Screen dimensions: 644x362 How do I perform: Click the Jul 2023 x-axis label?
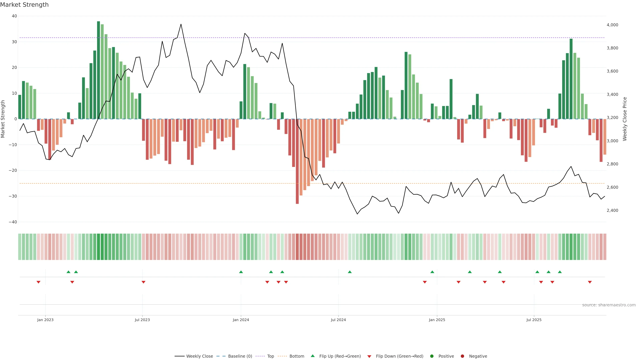point(142,320)
